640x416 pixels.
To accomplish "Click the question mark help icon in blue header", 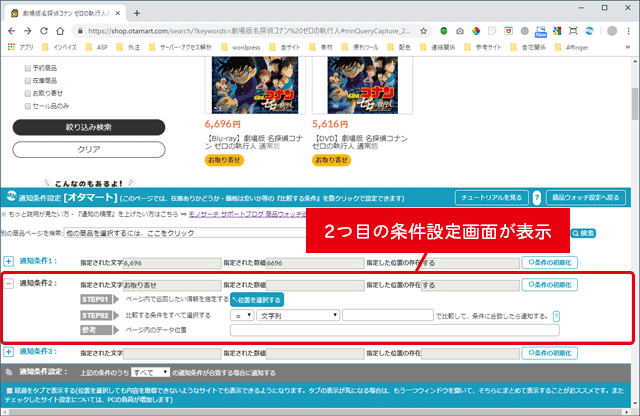I will pos(537,198).
